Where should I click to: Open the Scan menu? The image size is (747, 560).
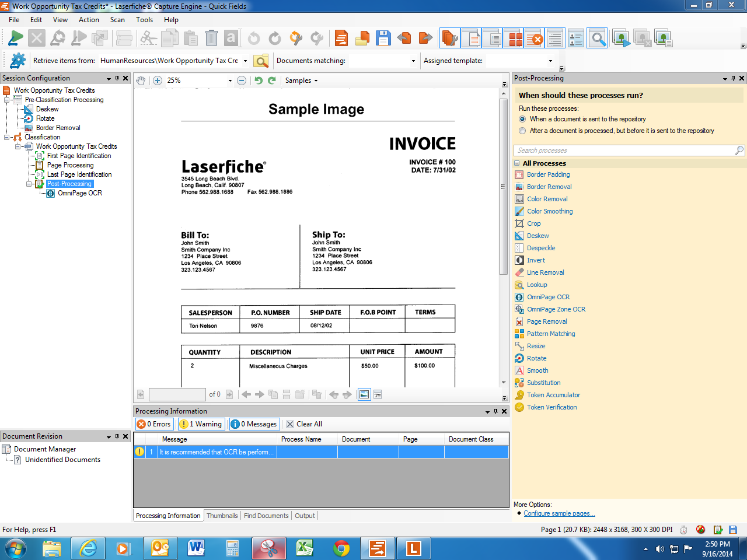click(x=117, y=19)
